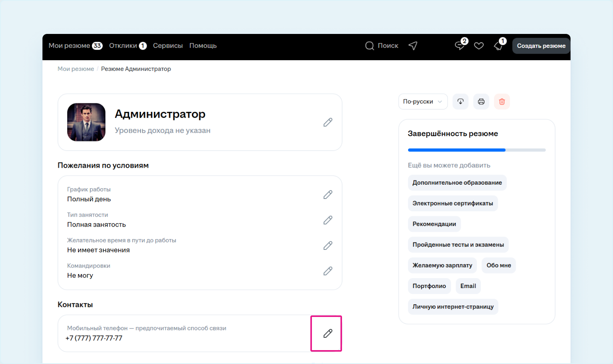Click the resume completeness progress bar
Screen dimensions: 613x364
pyautogui.click(x=477, y=150)
